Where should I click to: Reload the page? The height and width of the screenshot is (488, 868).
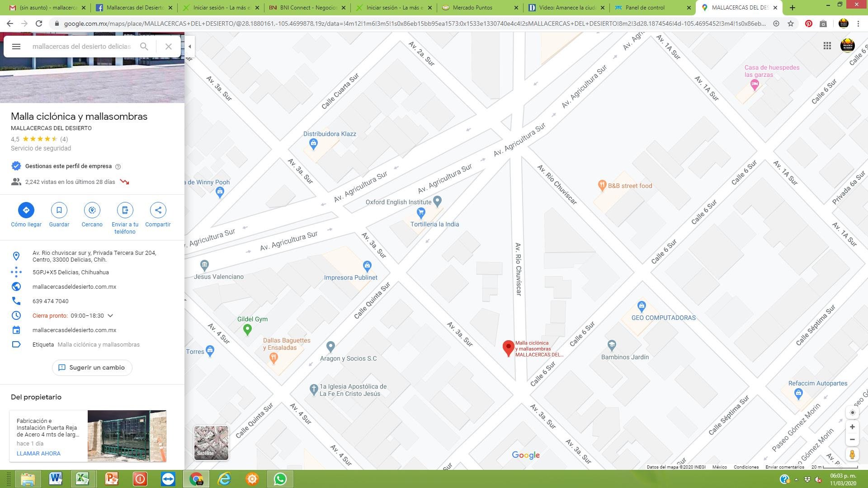pyautogui.click(x=39, y=23)
